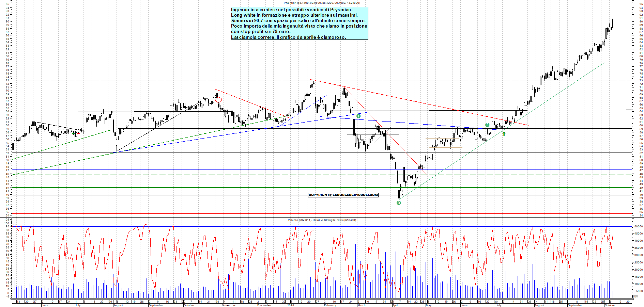The image size is (644, 307).
Task: Click the Prysmian chart title with prices
Action: pos(322,3)
